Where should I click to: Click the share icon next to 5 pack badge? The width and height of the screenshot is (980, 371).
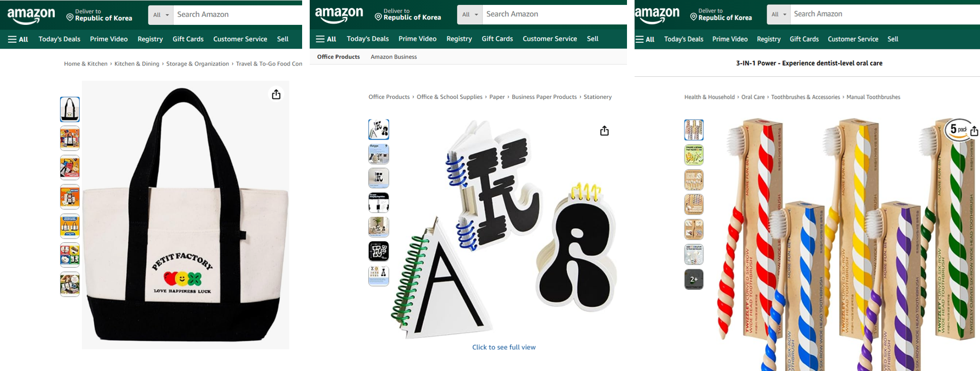pyautogui.click(x=974, y=131)
